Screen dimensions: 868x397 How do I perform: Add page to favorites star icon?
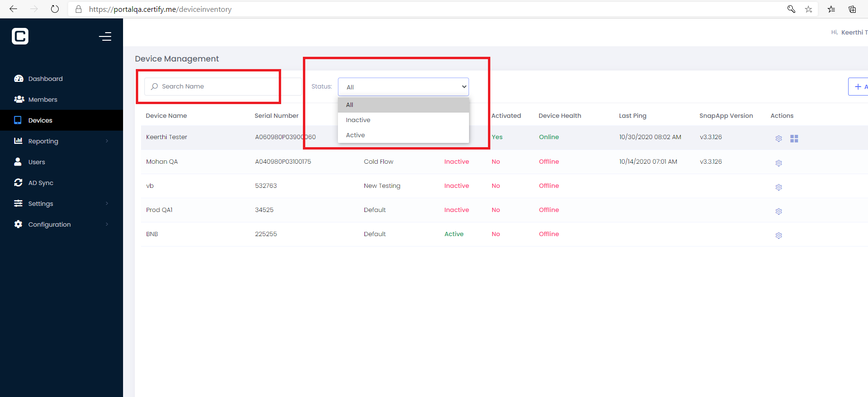pyautogui.click(x=808, y=9)
